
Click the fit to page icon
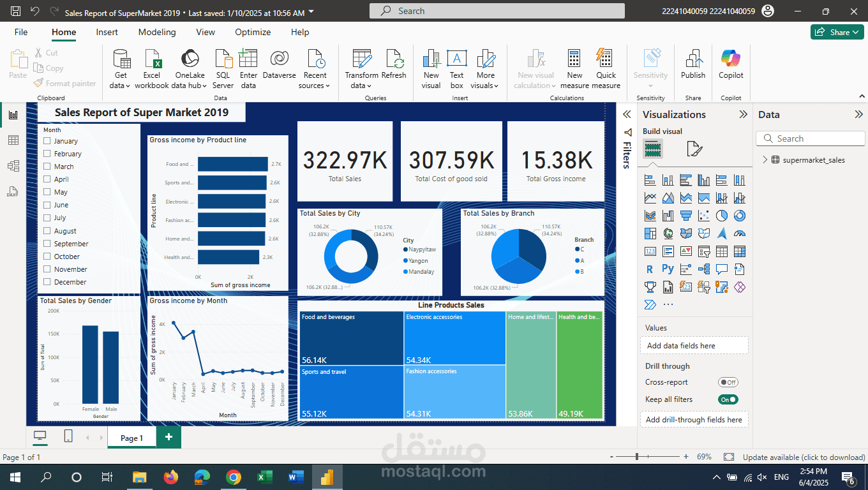(x=728, y=457)
